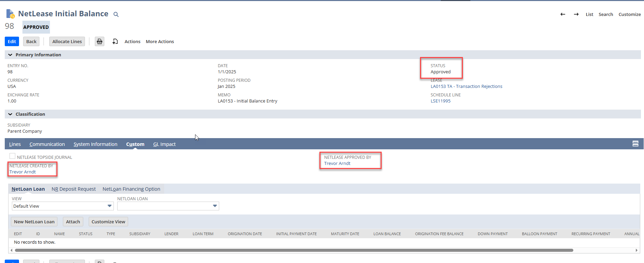The width and height of the screenshot is (644, 263).
Task: Click the LOAN TERM column header
Action: click(203, 234)
